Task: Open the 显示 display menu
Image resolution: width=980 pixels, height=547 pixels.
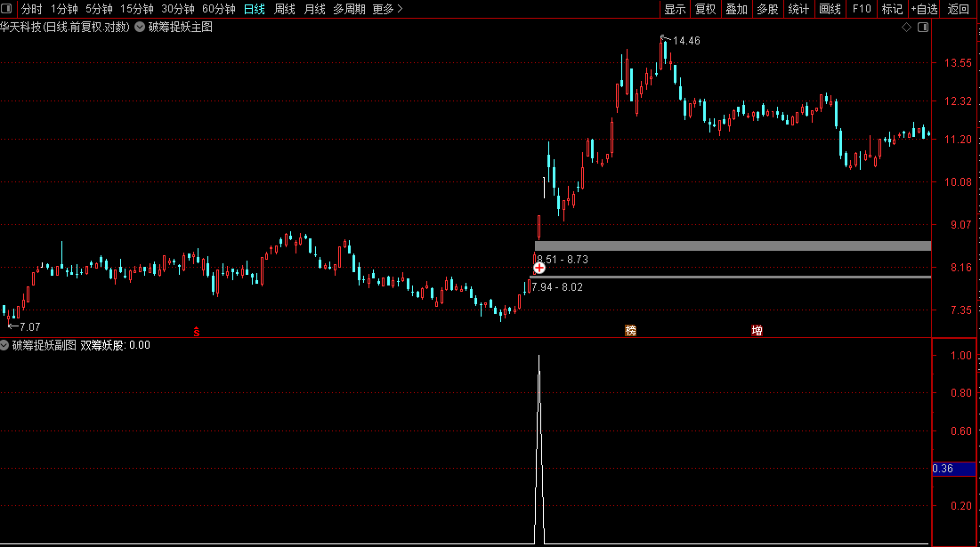Action: coord(675,9)
